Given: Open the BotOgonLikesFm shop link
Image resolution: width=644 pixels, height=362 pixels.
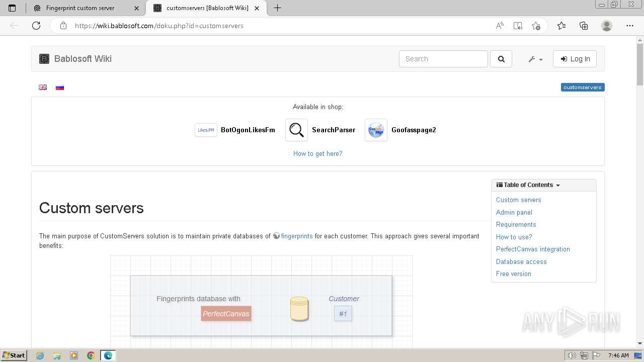Looking at the screenshot, I should point(248,130).
